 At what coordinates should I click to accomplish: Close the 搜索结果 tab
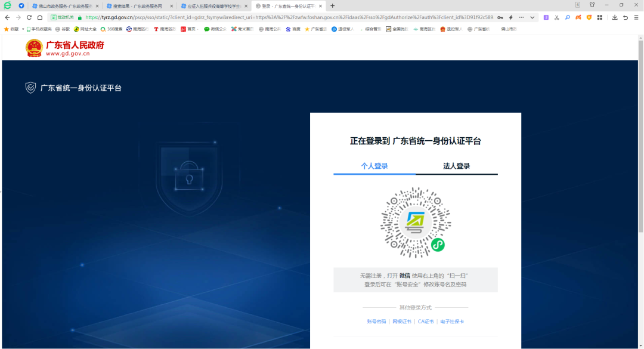[171, 6]
